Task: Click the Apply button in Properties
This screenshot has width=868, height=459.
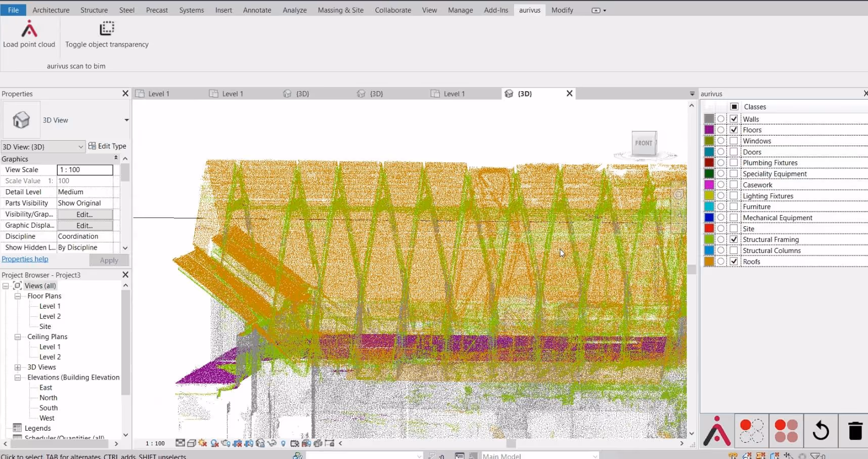Action: click(109, 260)
